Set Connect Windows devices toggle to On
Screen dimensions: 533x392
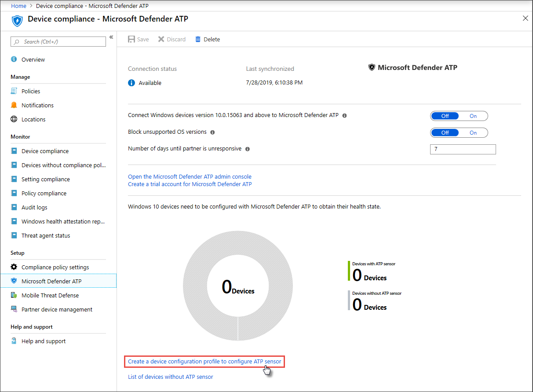tap(473, 116)
